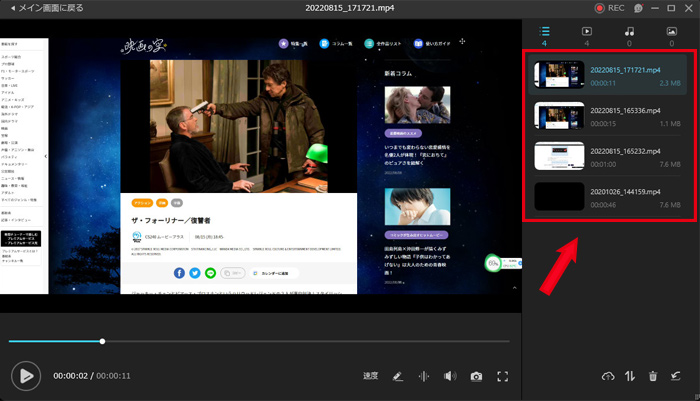700x401 pixels.
Task: Upload file with the cloud icon
Action: point(608,376)
